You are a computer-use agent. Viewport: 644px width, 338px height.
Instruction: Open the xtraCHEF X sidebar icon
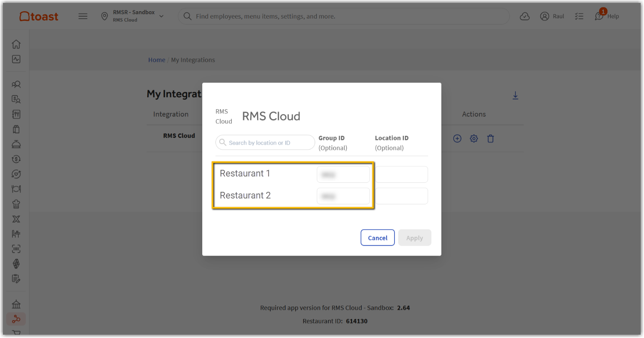tap(16, 219)
